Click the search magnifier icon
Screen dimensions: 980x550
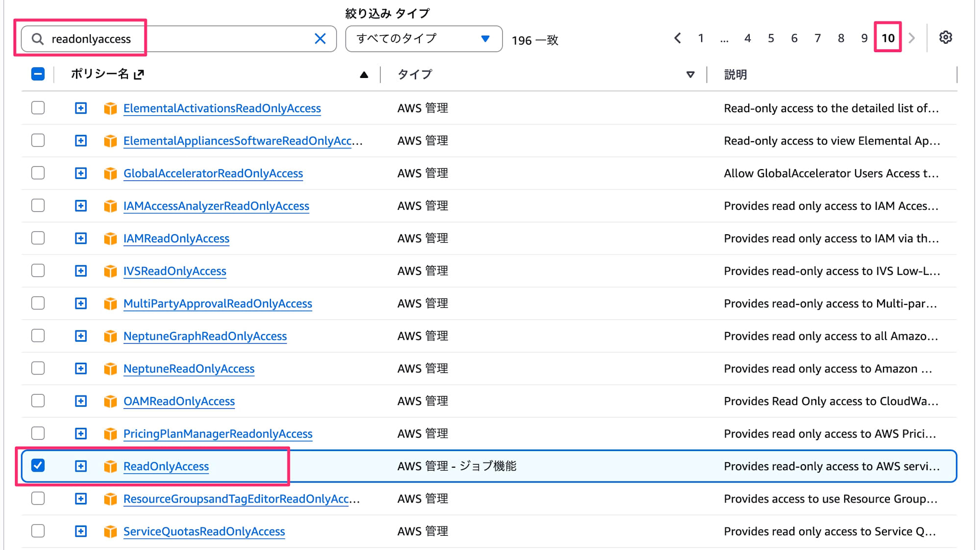tap(38, 39)
